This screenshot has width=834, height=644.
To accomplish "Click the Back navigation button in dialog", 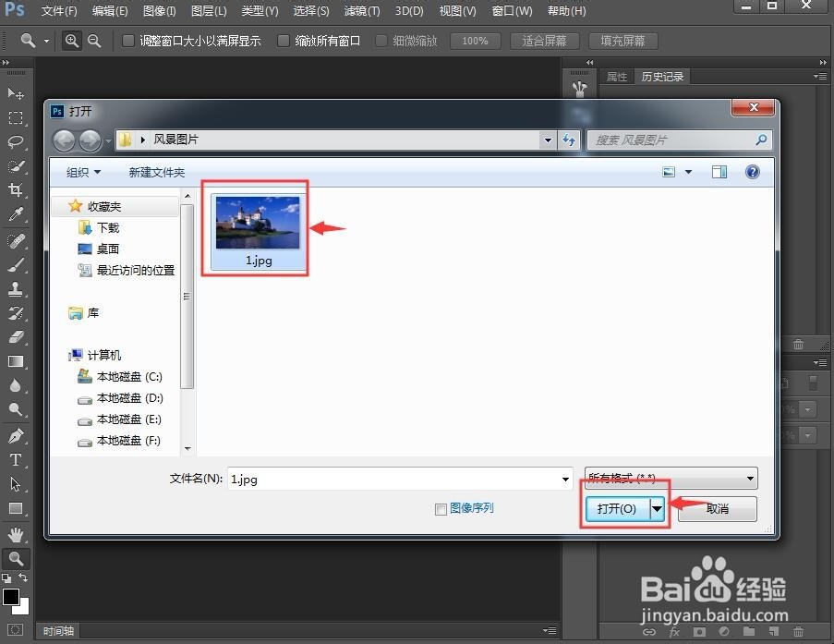I will click(65, 140).
